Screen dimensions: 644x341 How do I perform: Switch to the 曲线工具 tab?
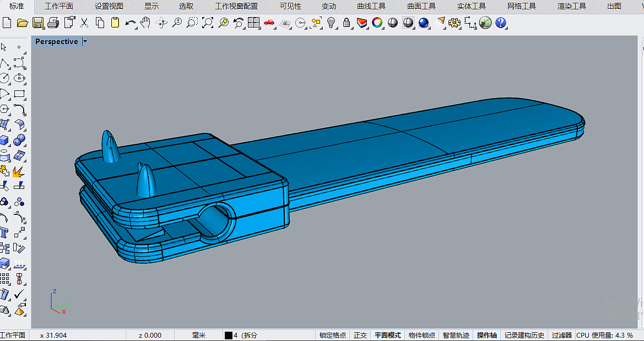pos(371,7)
